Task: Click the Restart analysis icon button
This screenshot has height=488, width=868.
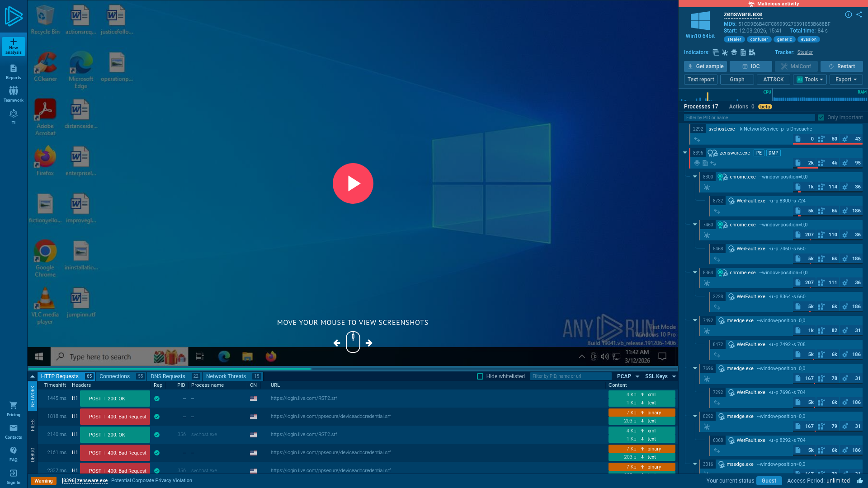Action: pos(841,66)
